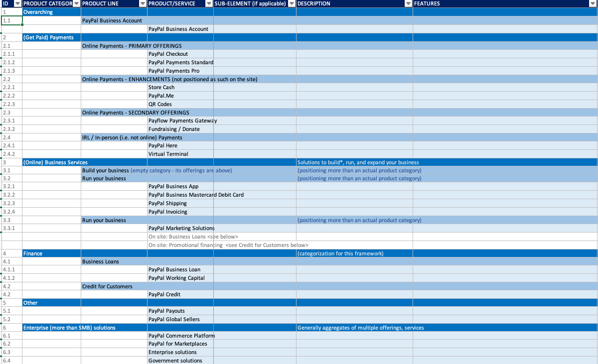Select '(Online) Business Services' category cell

click(x=51, y=162)
